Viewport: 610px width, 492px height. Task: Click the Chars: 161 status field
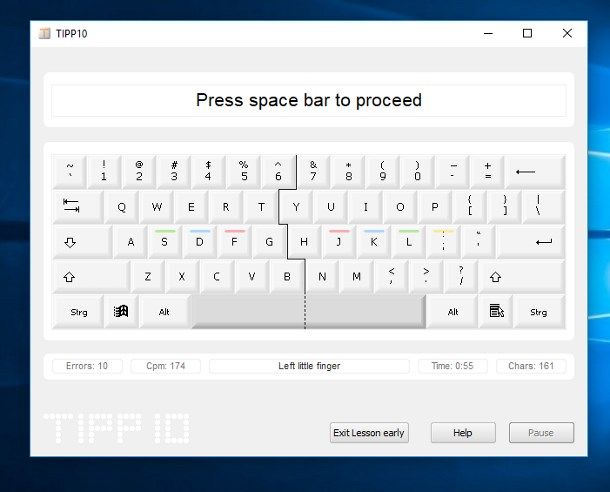point(531,366)
